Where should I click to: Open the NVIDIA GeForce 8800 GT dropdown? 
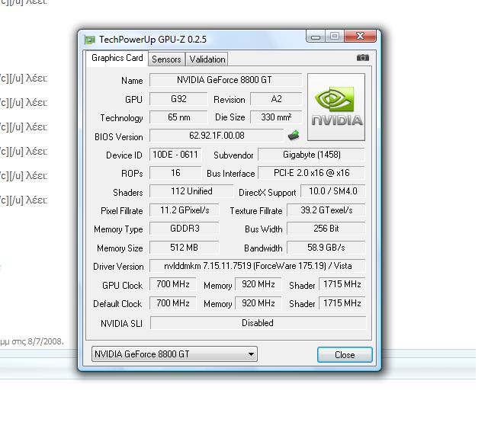click(x=175, y=354)
